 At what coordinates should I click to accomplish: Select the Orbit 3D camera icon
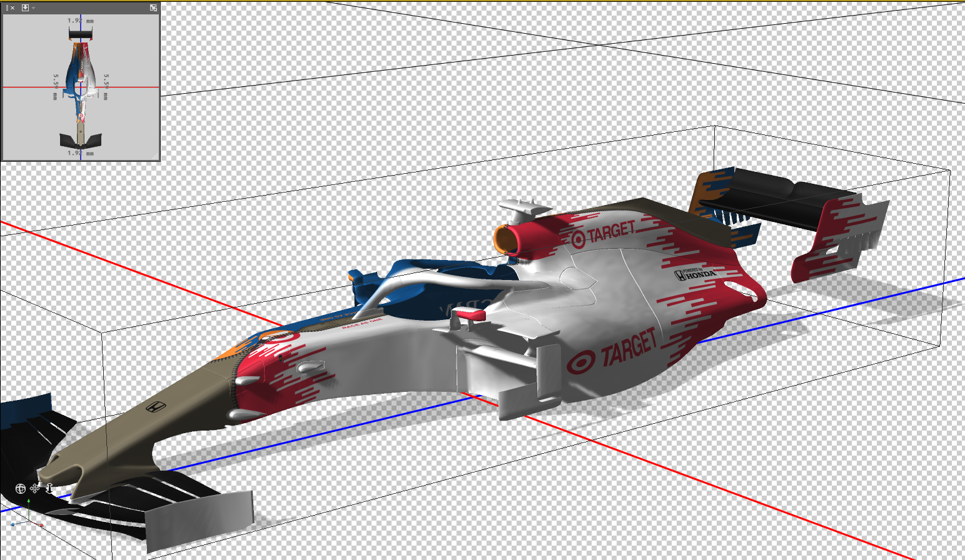point(21,489)
